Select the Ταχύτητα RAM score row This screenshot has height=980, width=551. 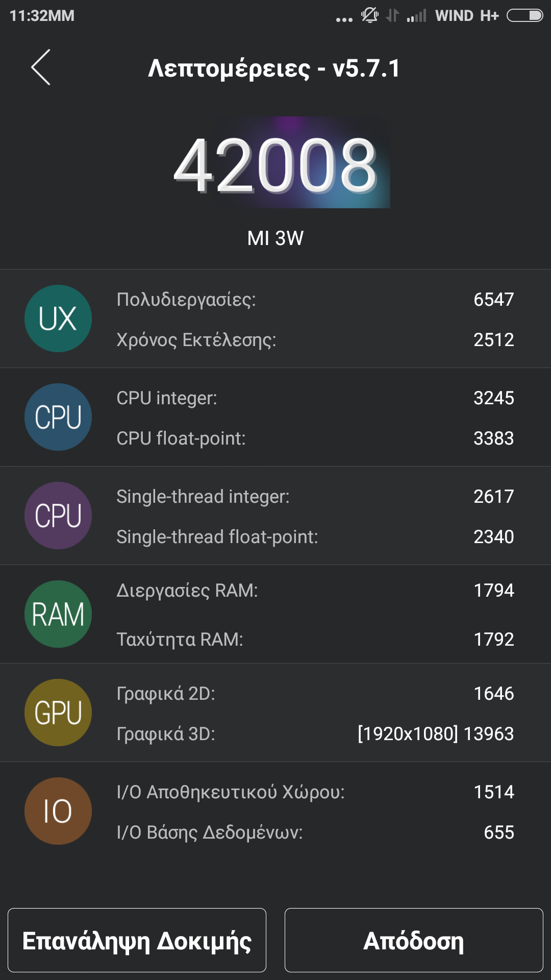315,639
